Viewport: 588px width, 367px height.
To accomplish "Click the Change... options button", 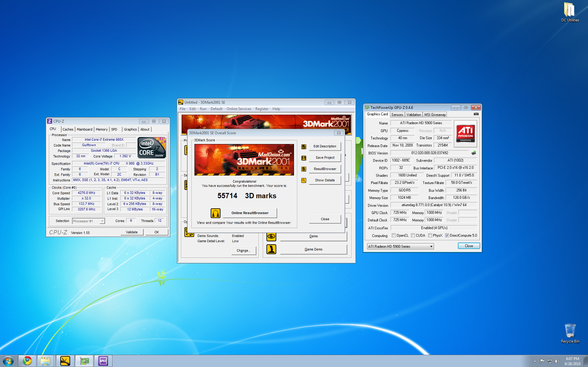I will [244, 251].
